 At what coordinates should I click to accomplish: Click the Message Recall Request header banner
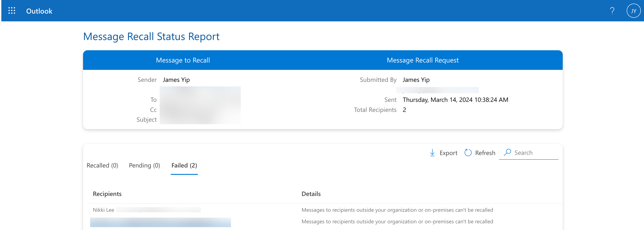click(x=423, y=60)
